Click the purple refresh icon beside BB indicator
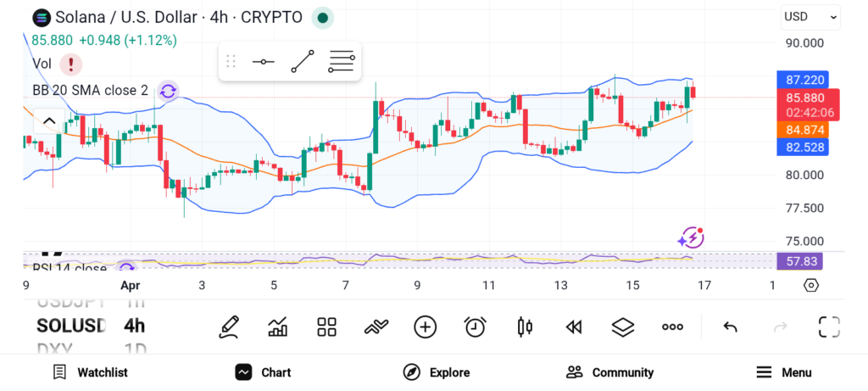The image size is (868, 391). (168, 91)
